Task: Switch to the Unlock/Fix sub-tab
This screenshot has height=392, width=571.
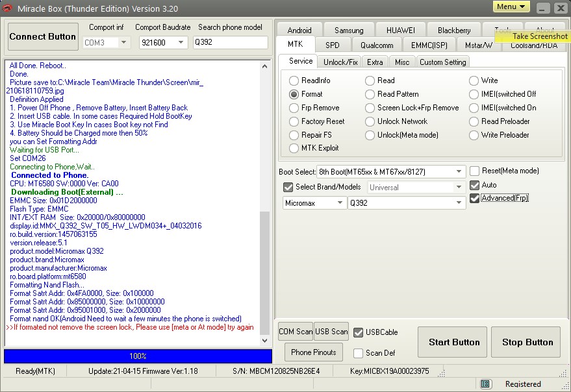Action: (x=340, y=62)
